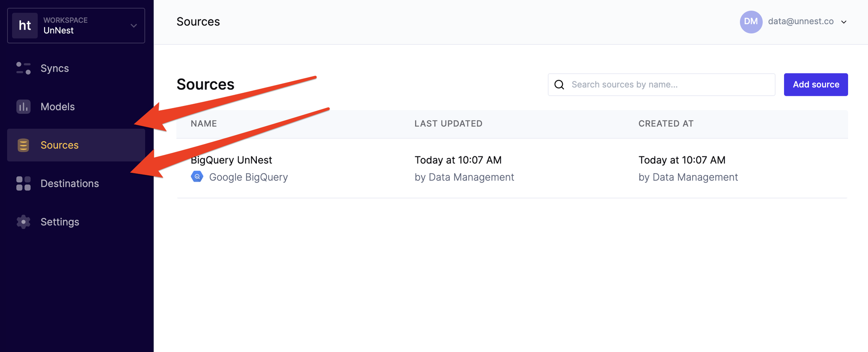The height and width of the screenshot is (352, 868).
Task: Click the Sources database icon
Action: tap(23, 145)
